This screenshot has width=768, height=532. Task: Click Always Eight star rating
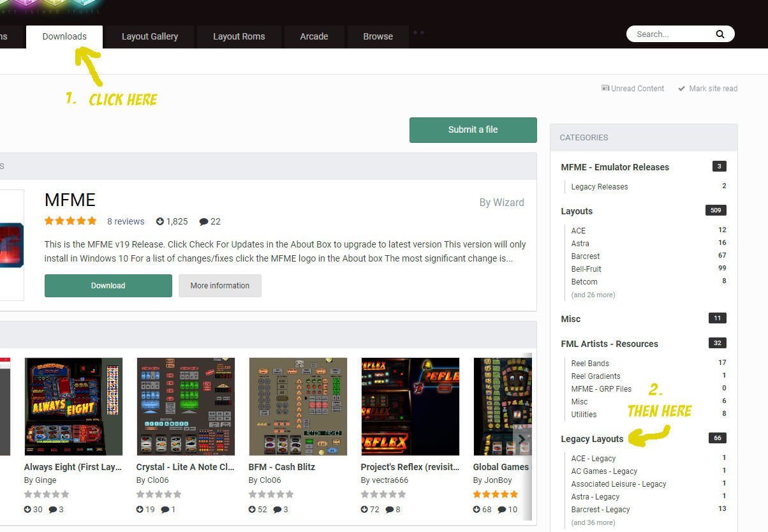tap(47, 494)
